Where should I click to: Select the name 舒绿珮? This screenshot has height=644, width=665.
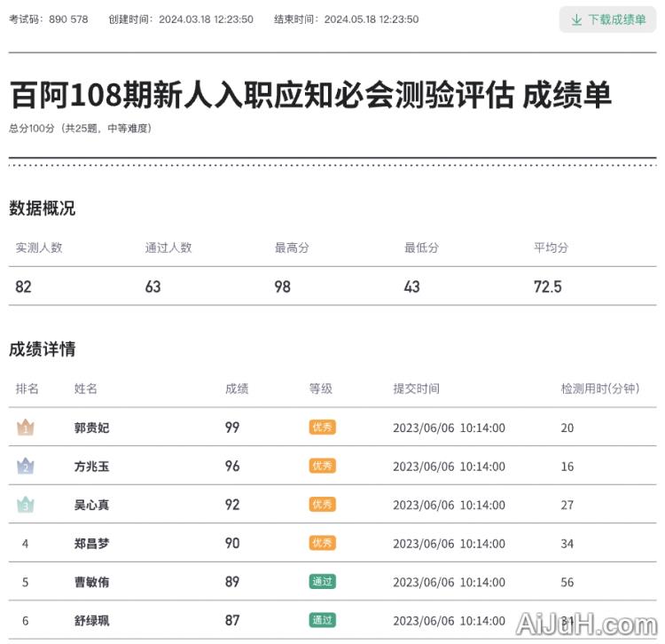pos(92,621)
